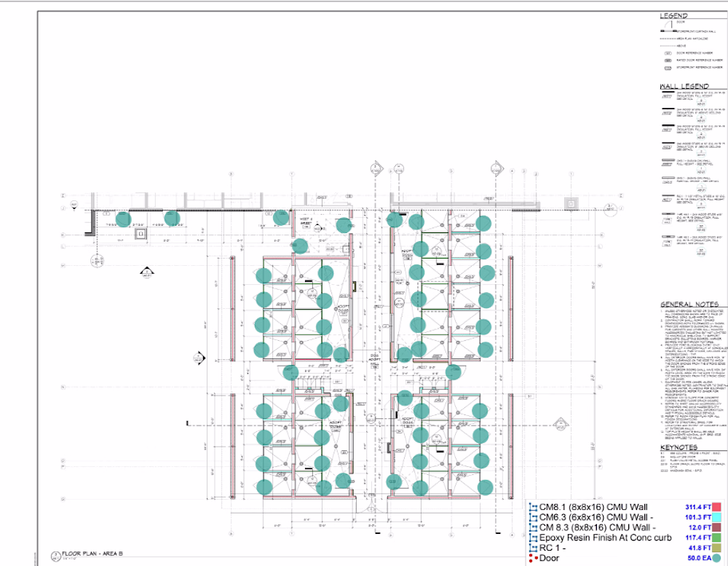
Task: Select the olive RC 1 color swatch
Action: point(717,548)
